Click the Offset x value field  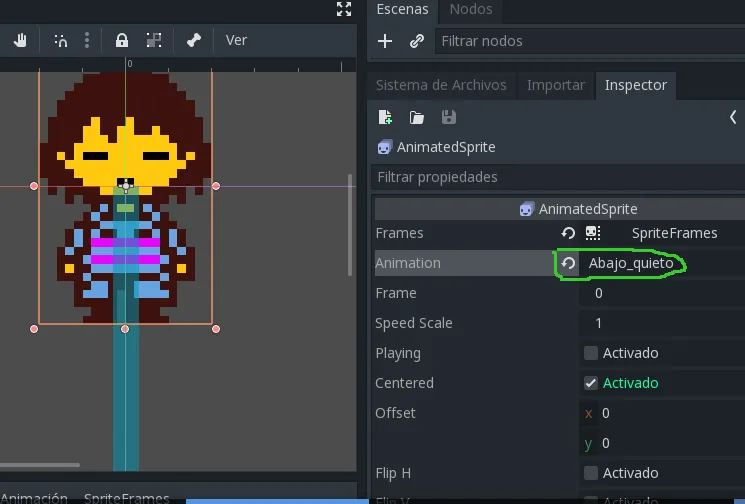(x=662, y=413)
